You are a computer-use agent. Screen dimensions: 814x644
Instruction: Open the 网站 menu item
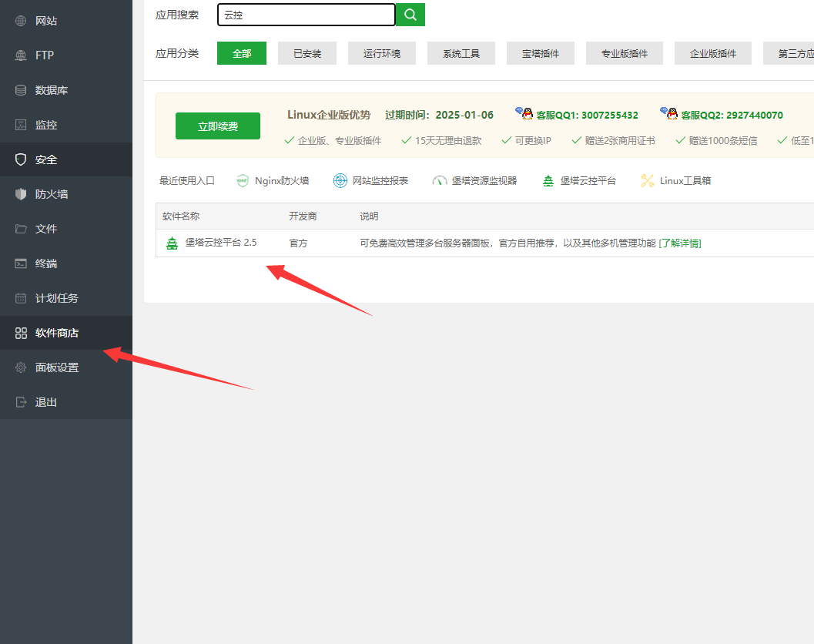tap(66, 21)
